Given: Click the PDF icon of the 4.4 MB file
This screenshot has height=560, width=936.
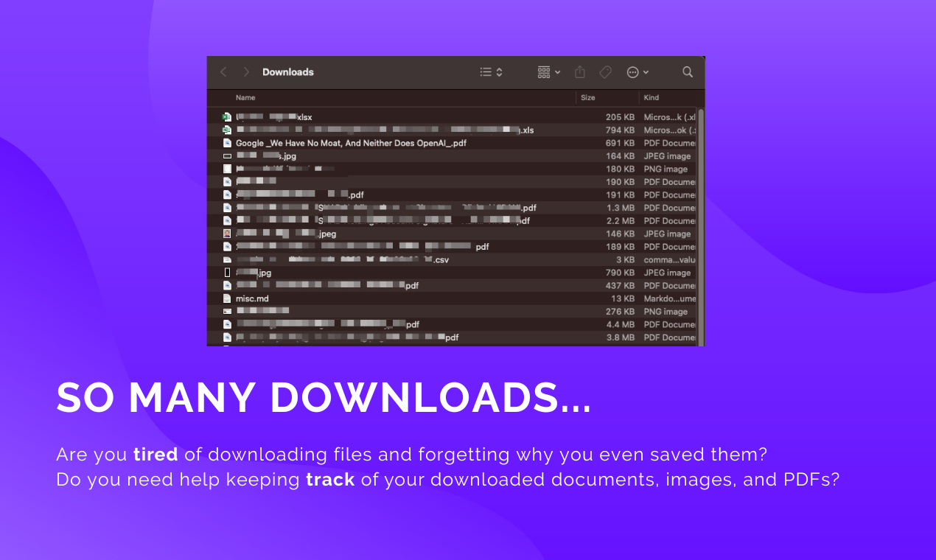Looking at the screenshot, I should (x=227, y=324).
